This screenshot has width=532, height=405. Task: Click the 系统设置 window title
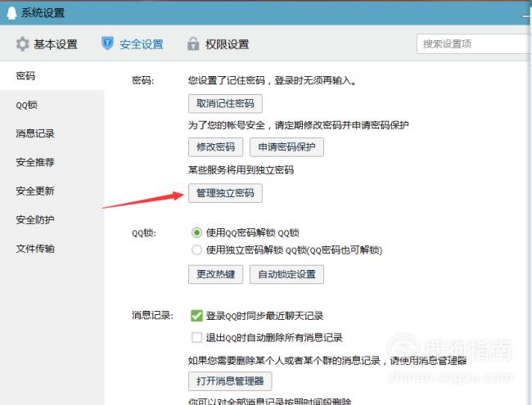43,13
